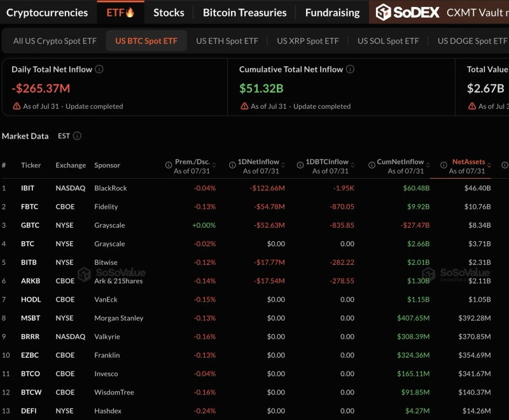Click info icon next to EST
Viewport: 509px width, 420px height.
pos(77,136)
